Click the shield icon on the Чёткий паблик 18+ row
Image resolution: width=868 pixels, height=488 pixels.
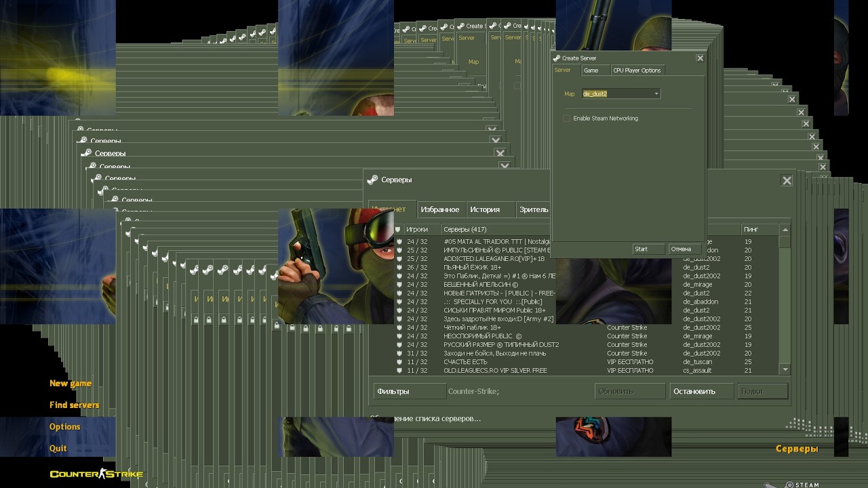[399, 327]
